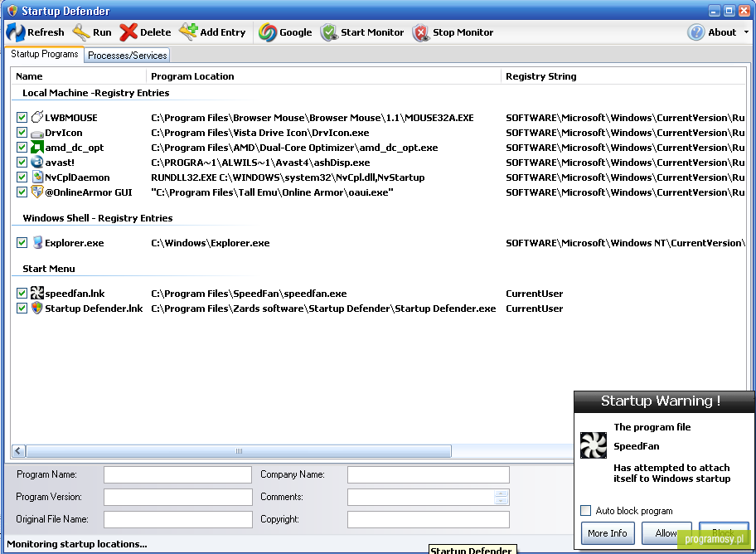Click the Block button in Startup Warning
The image size is (756, 554).
(723, 532)
